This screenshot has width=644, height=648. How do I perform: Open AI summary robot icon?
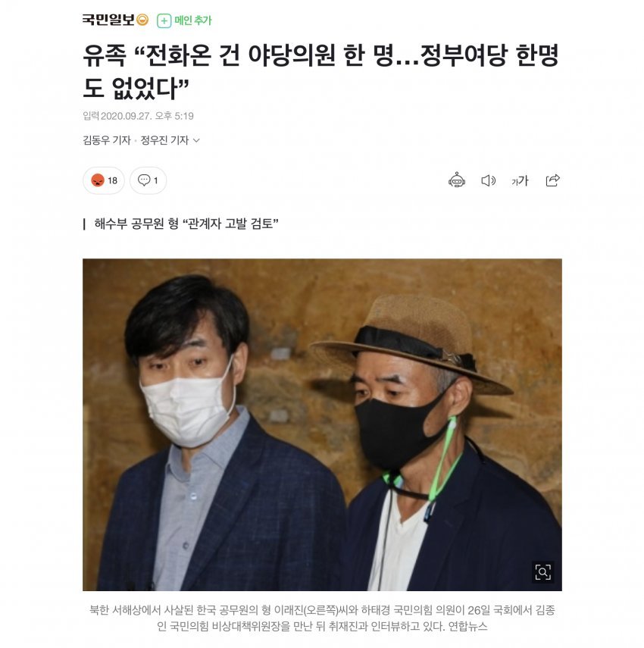457,180
